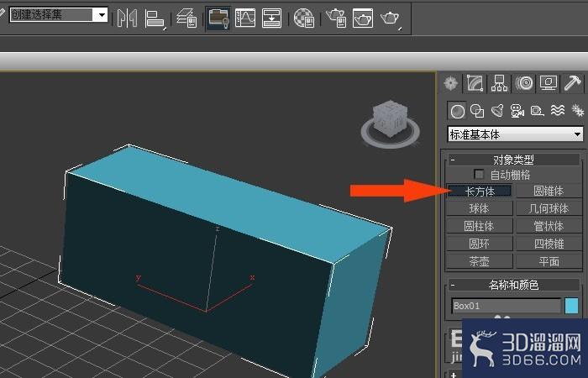Open the 标准基本体 primitives dropdown
The image size is (588, 378).
pyautogui.click(x=515, y=134)
